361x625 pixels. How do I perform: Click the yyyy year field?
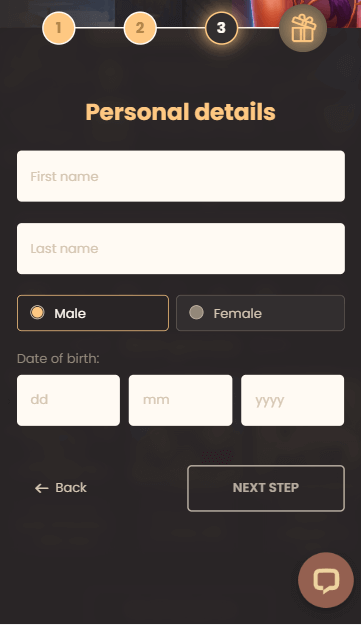click(292, 400)
